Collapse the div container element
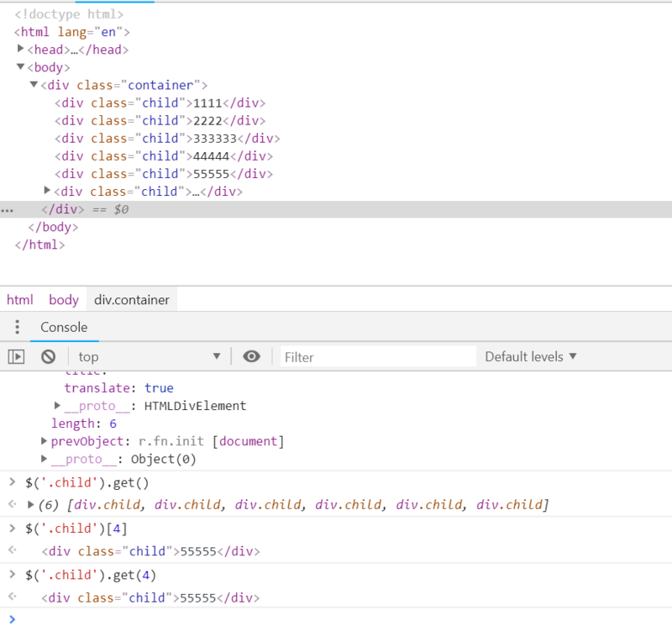This screenshot has width=672, height=642. (x=34, y=84)
